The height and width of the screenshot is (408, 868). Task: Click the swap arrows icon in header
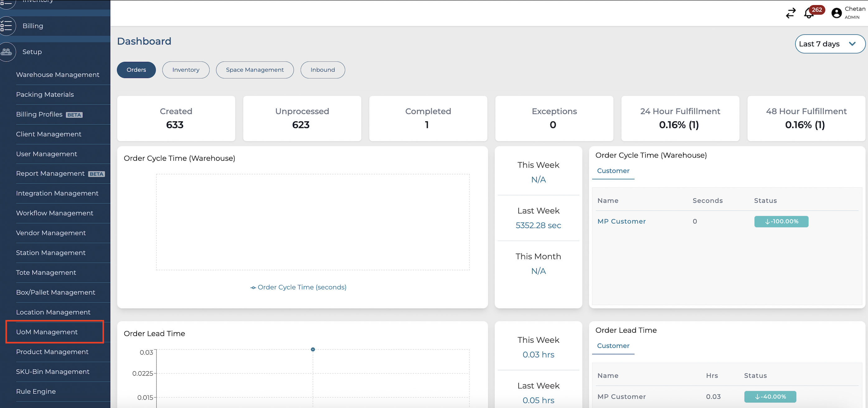click(790, 13)
